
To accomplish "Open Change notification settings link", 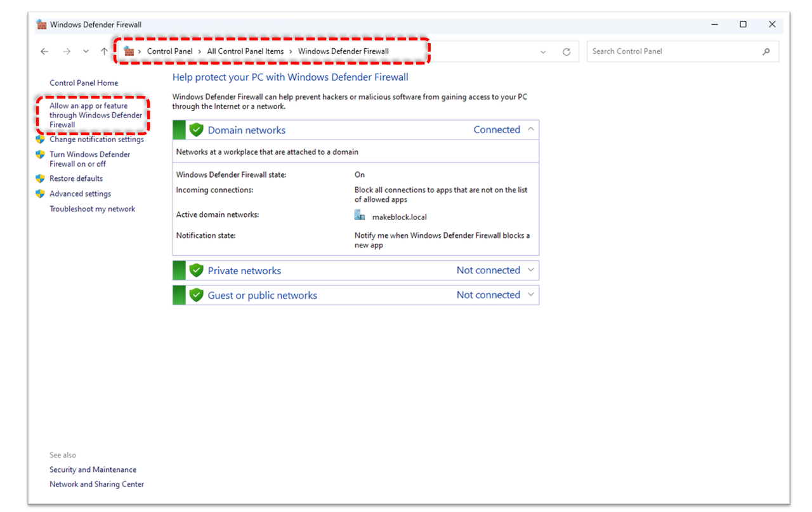I will [96, 140].
